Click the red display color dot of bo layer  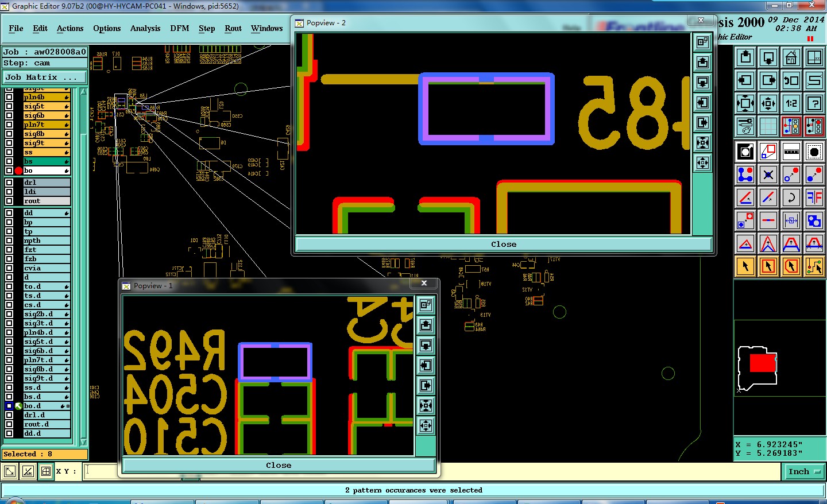[x=18, y=170]
